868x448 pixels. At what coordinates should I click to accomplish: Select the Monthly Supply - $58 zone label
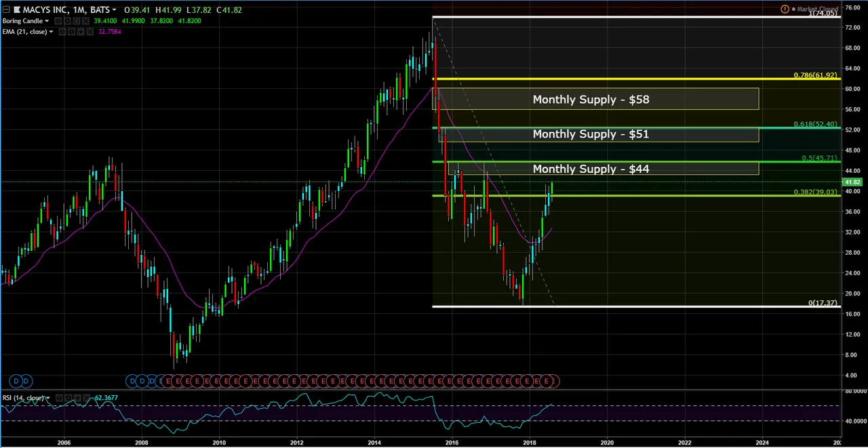[591, 99]
